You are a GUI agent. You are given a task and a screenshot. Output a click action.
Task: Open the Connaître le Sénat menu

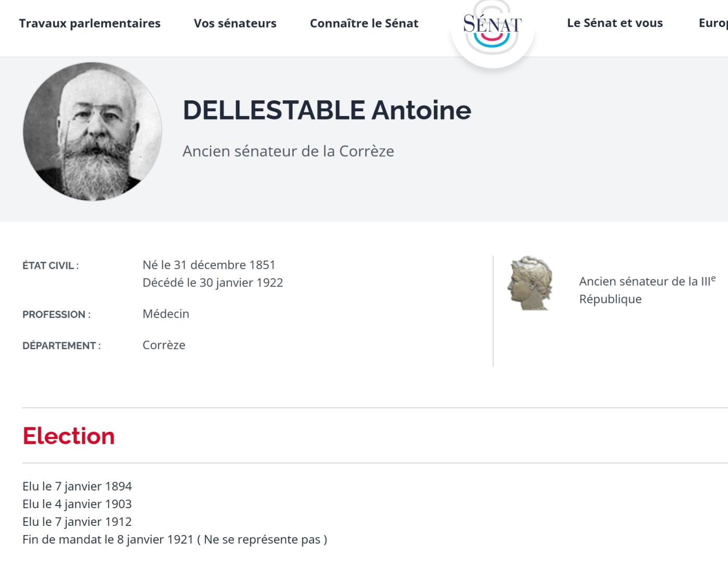point(364,23)
